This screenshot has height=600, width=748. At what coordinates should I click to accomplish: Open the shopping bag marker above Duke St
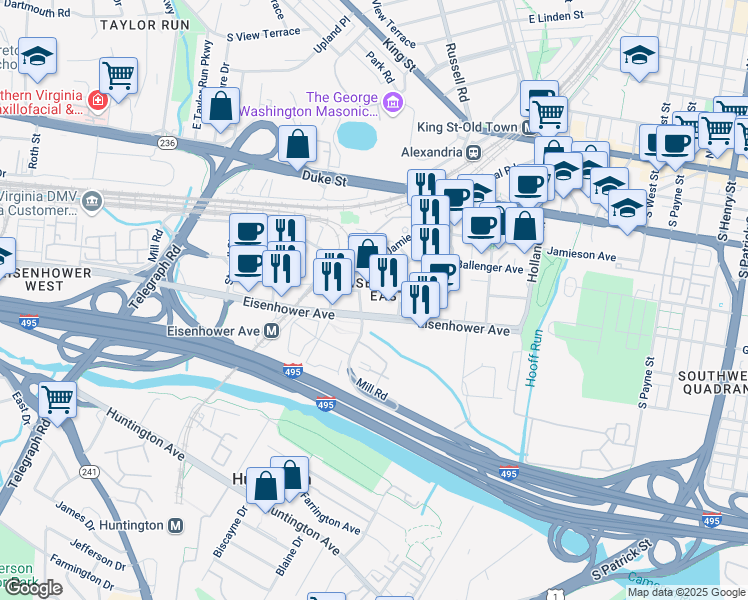tap(297, 147)
